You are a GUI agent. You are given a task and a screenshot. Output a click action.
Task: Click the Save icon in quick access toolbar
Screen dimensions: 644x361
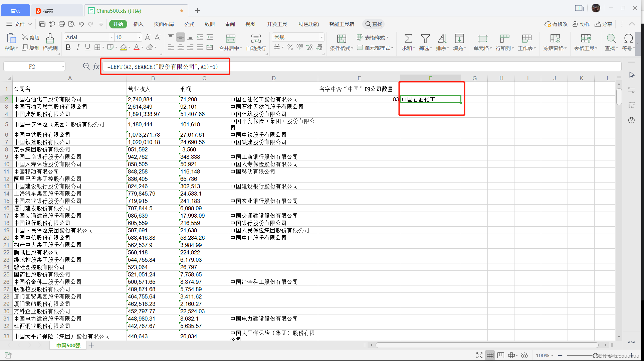tap(42, 24)
